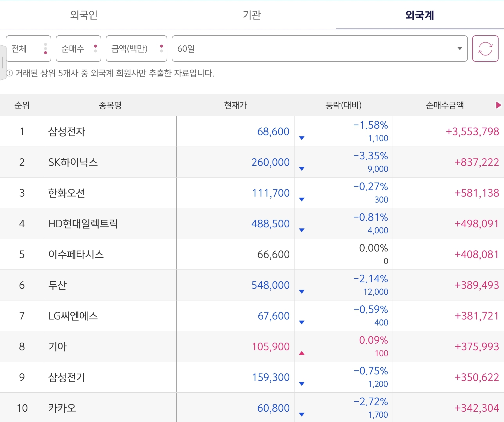Click the -1.58% change value

(x=371, y=125)
